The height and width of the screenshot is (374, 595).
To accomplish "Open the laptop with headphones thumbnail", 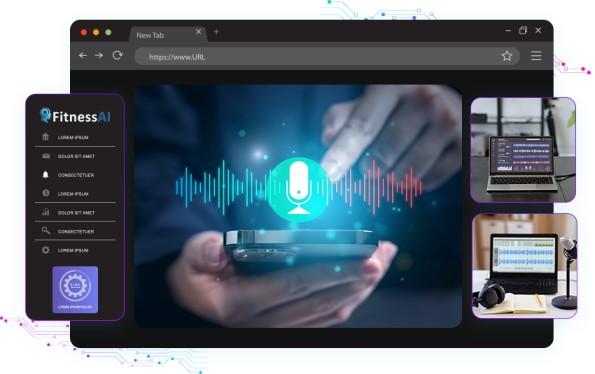I will coord(524,266).
